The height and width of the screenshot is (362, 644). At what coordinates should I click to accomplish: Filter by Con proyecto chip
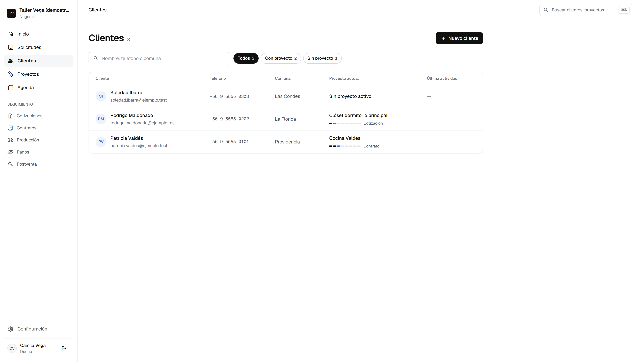(x=281, y=58)
